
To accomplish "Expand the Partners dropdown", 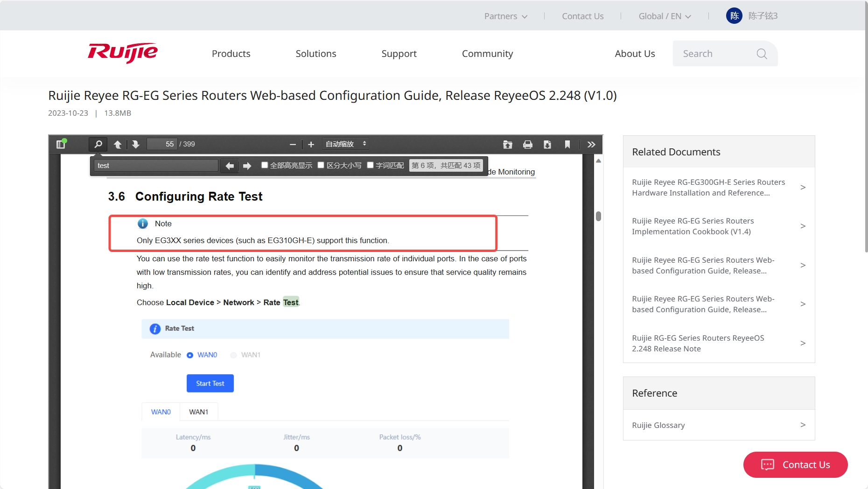I will click(506, 16).
